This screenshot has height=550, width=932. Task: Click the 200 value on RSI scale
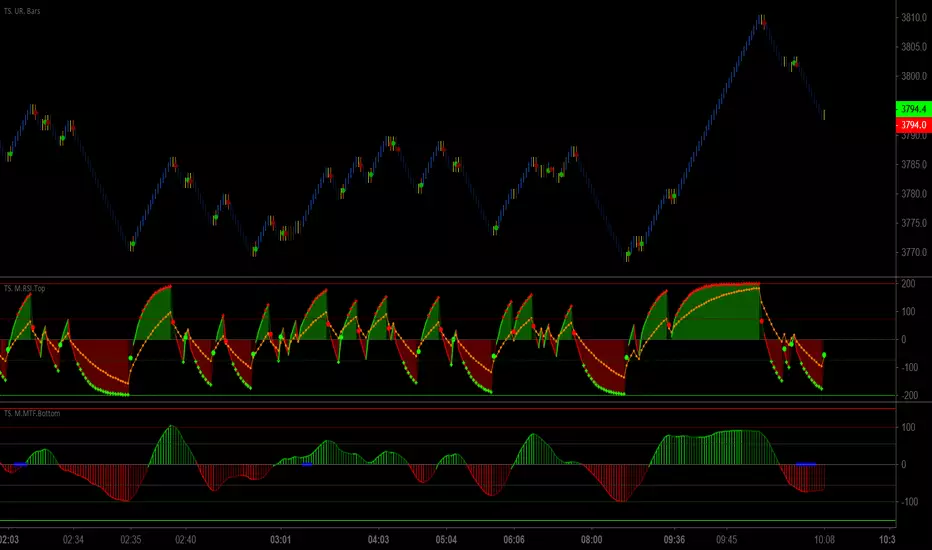click(x=910, y=284)
